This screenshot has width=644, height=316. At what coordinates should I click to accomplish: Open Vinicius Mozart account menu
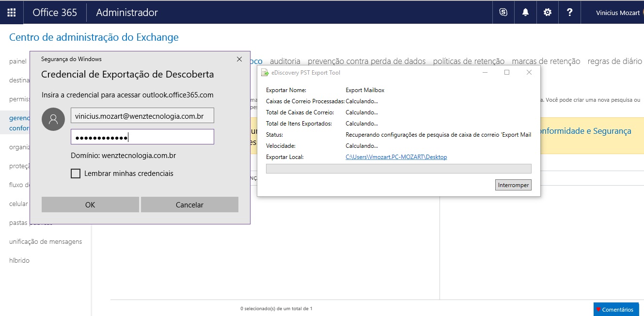pyautogui.click(x=618, y=13)
